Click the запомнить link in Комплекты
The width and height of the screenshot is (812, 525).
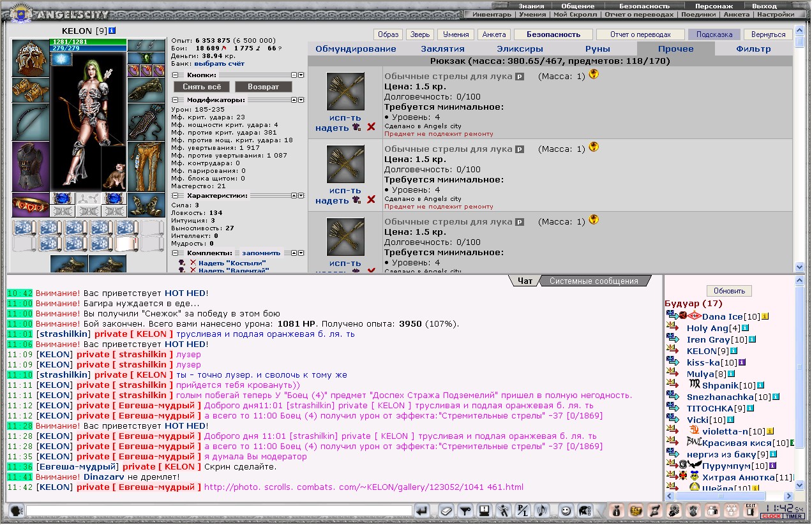[x=260, y=253]
